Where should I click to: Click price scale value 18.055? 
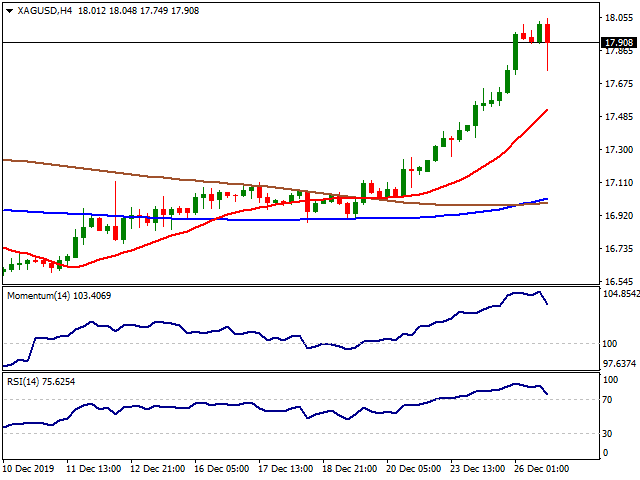click(619, 18)
